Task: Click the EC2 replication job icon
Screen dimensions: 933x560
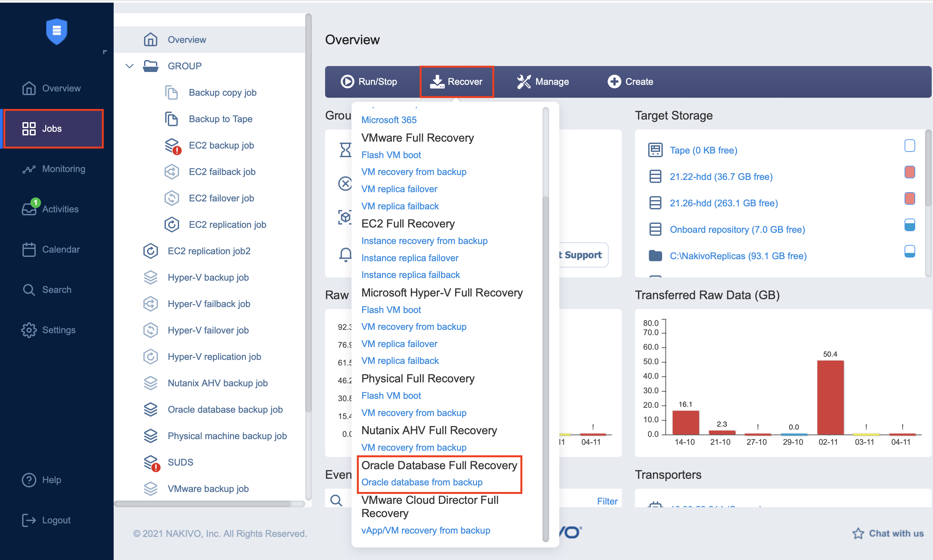Action: pyautogui.click(x=171, y=225)
